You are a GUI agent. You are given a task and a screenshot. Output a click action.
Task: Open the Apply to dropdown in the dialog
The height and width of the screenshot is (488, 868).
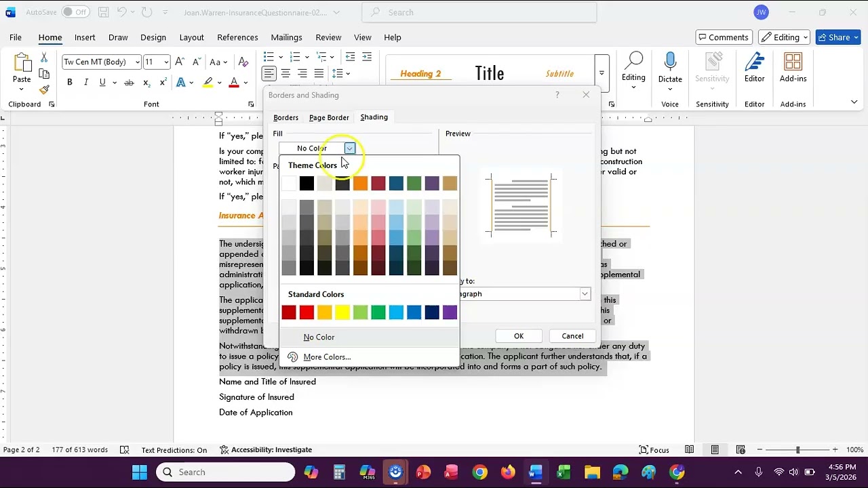[585, 294]
